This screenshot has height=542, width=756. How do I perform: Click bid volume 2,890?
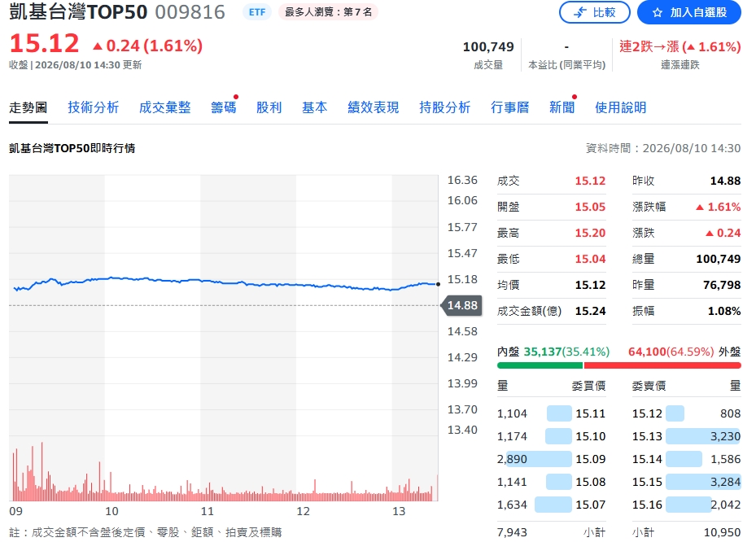pyautogui.click(x=512, y=459)
